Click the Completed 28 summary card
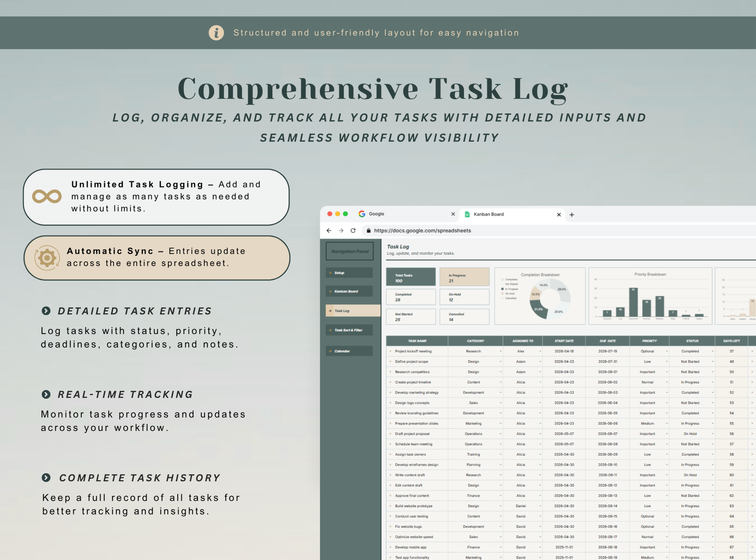 [x=411, y=297]
